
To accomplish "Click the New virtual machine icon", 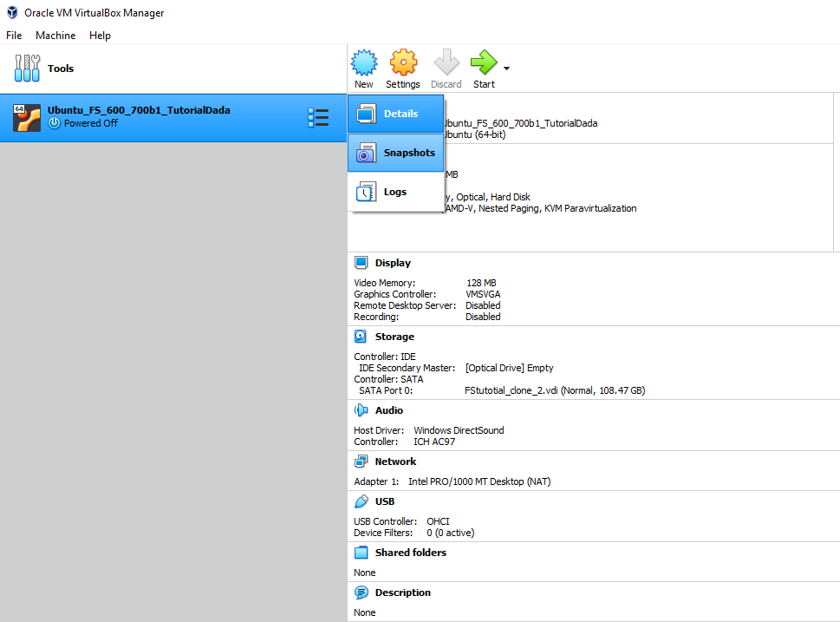I will 363,62.
